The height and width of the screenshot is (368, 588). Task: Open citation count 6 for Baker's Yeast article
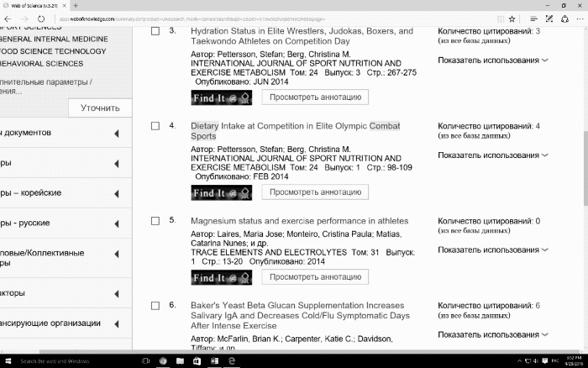click(538, 306)
